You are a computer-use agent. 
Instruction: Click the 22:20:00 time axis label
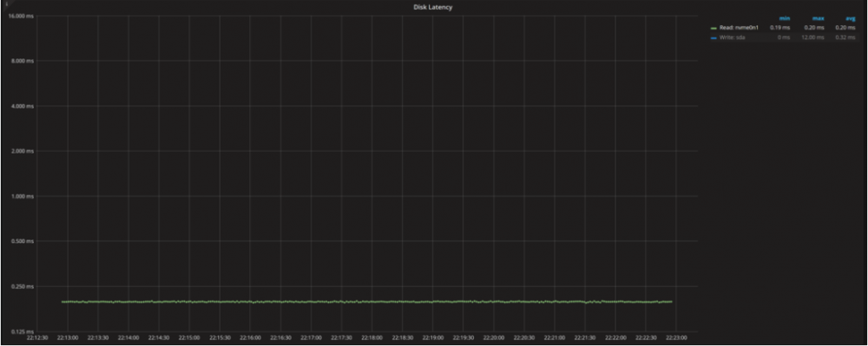(x=494, y=337)
